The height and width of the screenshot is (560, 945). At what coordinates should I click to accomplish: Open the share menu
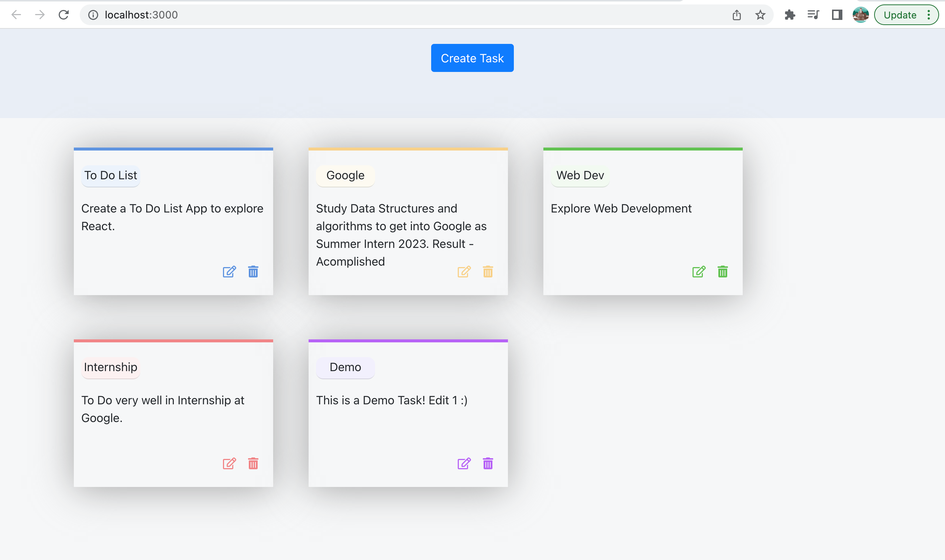click(x=736, y=15)
